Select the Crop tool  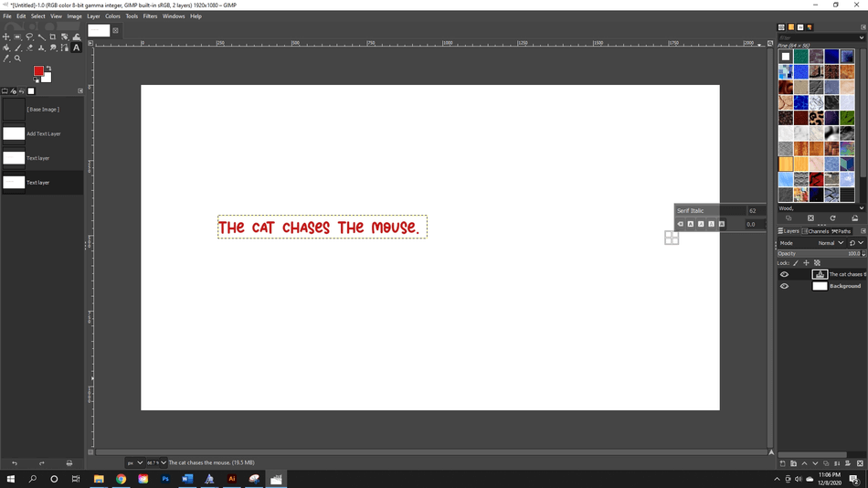[x=53, y=37]
